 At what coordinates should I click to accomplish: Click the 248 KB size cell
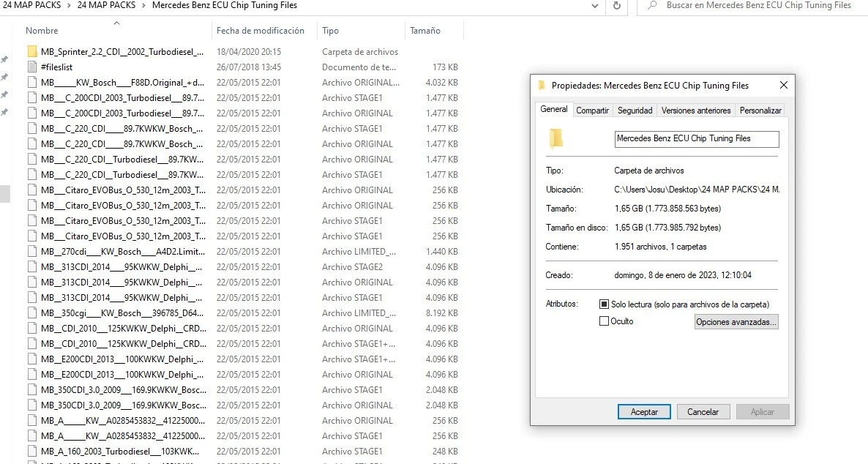pos(445,452)
